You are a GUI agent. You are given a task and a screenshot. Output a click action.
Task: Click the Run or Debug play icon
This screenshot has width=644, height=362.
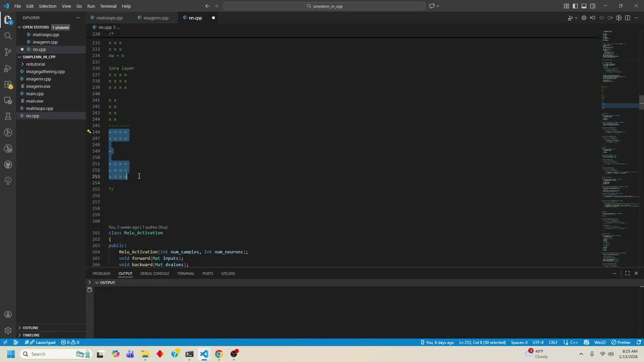click(x=570, y=18)
